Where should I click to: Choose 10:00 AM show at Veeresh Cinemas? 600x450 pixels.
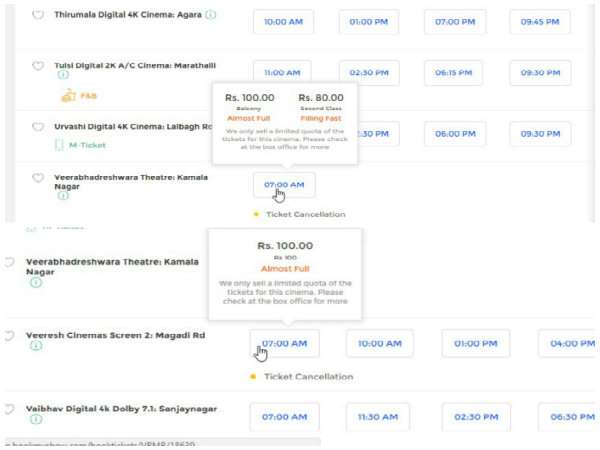click(379, 343)
